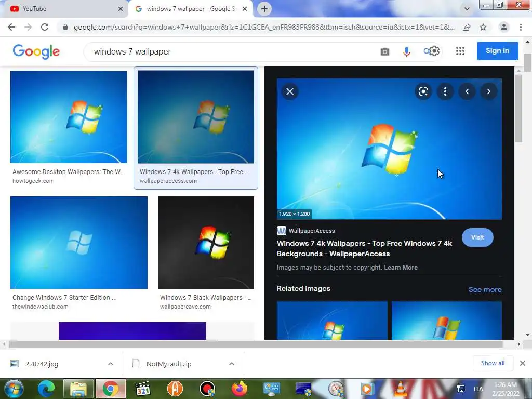Launch Firefox from taskbar

pyautogui.click(x=239, y=389)
